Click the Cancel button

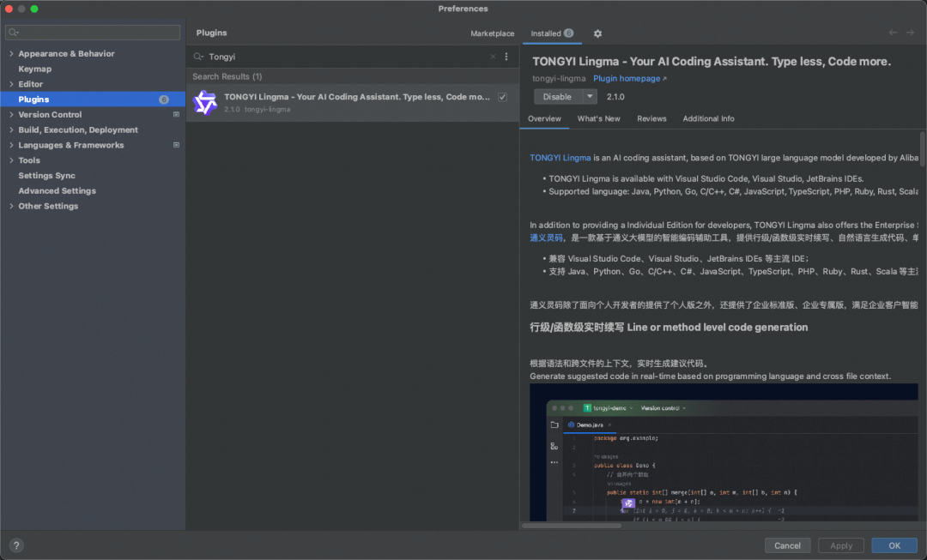[x=787, y=545]
